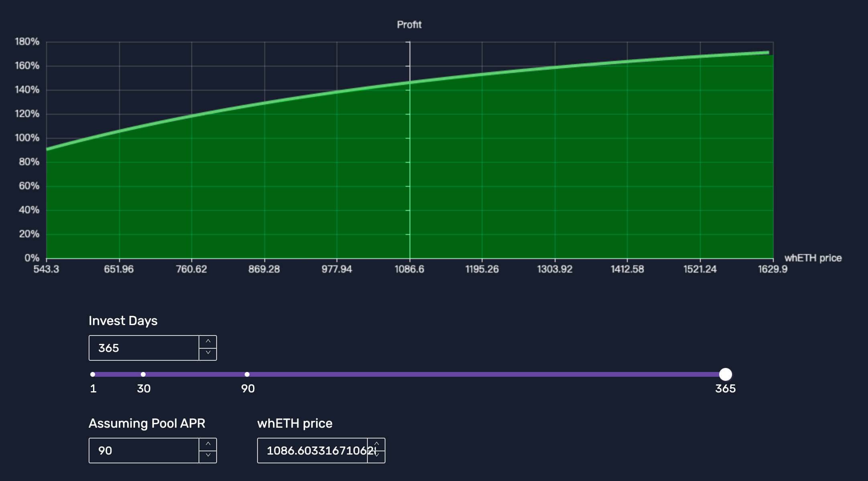This screenshot has width=868, height=481.
Task: Click the Assuming Pool APR input field
Action: pos(144,451)
